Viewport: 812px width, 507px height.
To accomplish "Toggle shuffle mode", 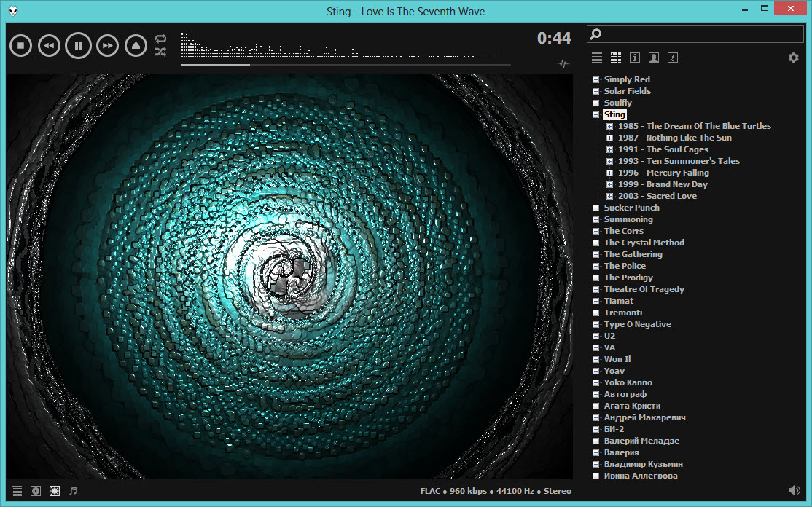I will click(161, 52).
